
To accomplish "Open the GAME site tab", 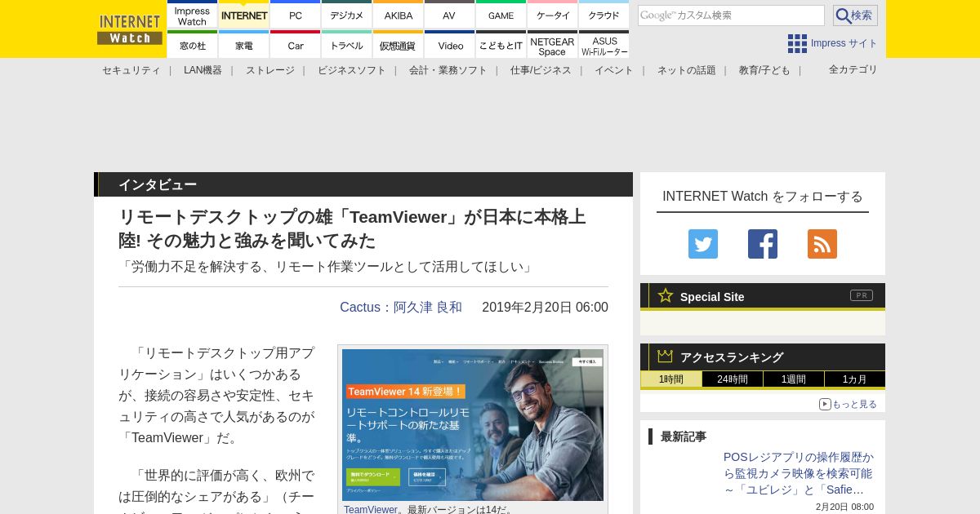I will pyautogui.click(x=501, y=15).
